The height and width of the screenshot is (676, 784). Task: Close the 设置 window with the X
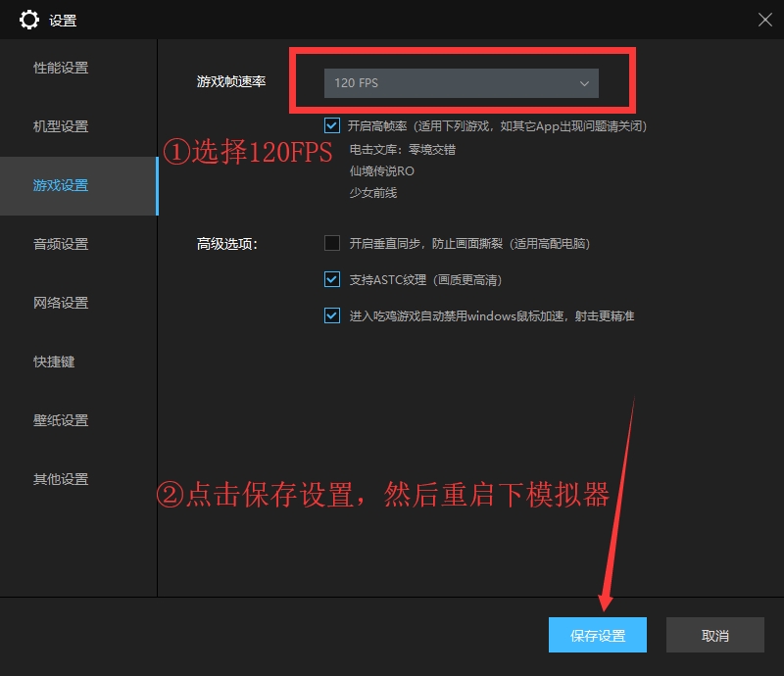click(x=764, y=19)
